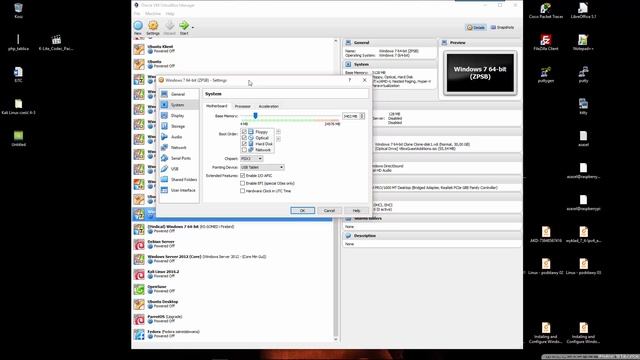This screenshot has width=640, height=360.
Task: Open Machine menu in VirtualBox Manager
Action: point(153,14)
